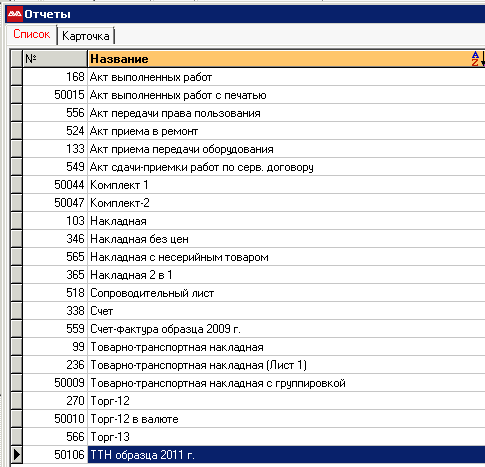Click row selector next to Счет row

point(16,311)
